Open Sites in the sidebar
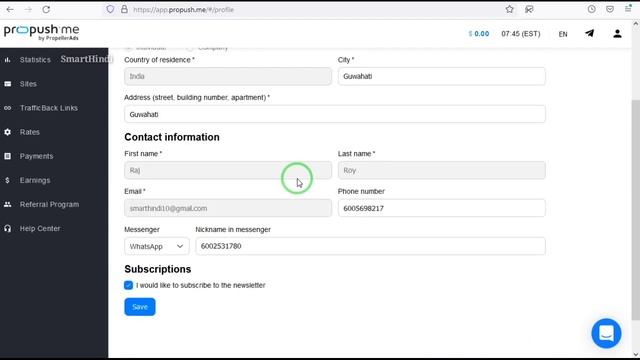This screenshot has width=640, height=360. point(28,84)
